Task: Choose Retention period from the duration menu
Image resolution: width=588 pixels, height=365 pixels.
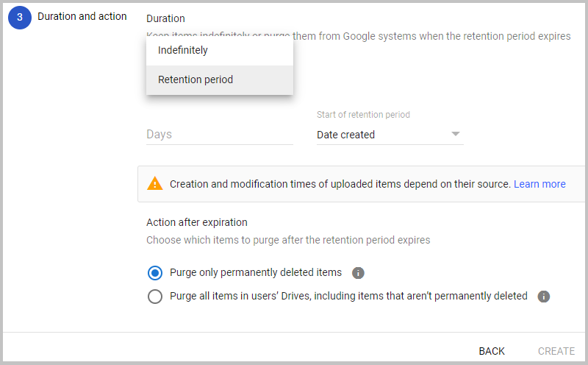Action: [196, 79]
